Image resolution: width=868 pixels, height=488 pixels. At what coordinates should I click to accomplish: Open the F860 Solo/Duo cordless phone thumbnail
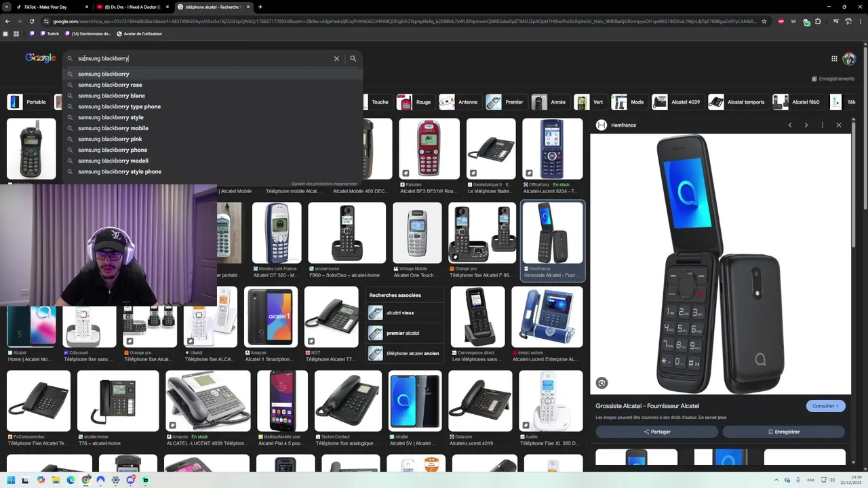[x=347, y=232]
